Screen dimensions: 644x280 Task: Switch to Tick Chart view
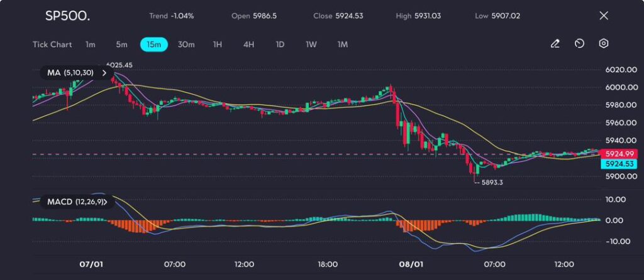pyautogui.click(x=52, y=45)
